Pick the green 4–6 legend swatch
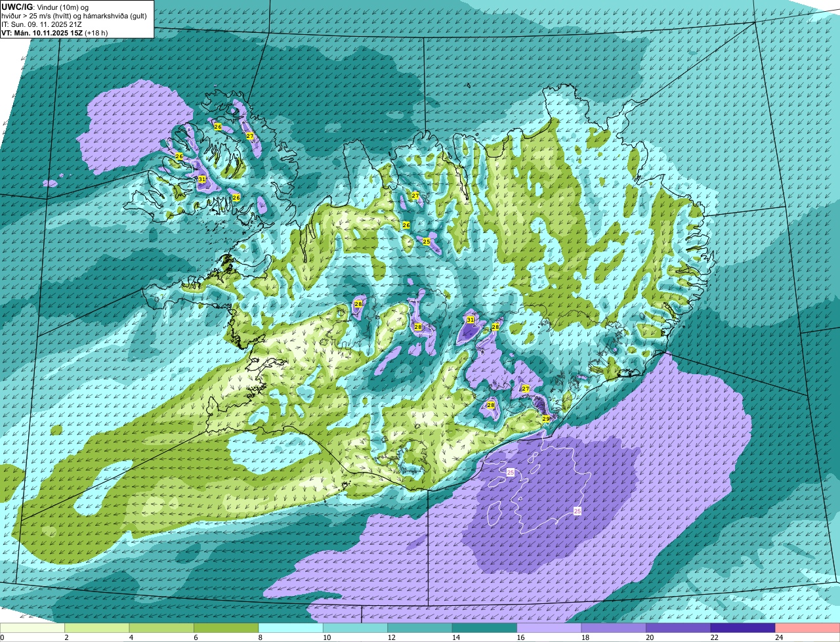 coord(162,628)
